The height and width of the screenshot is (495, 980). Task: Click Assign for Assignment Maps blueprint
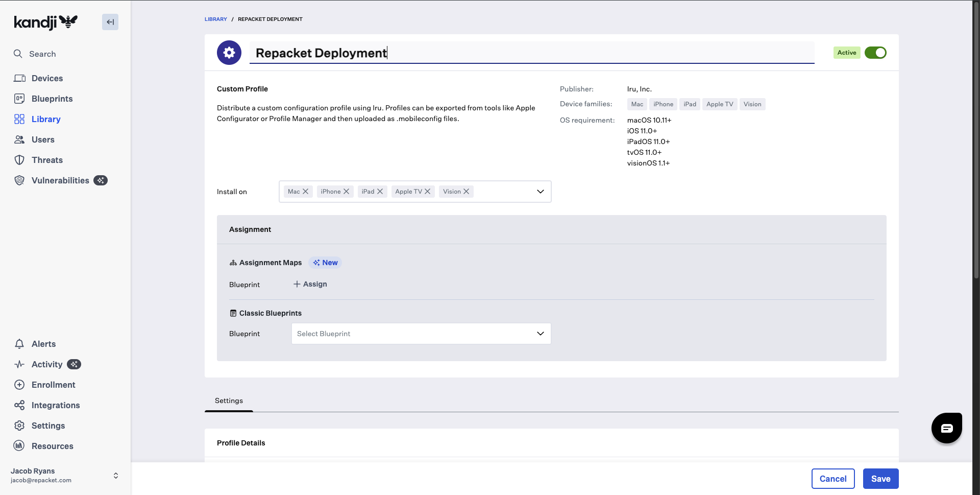pyautogui.click(x=310, y=284)
